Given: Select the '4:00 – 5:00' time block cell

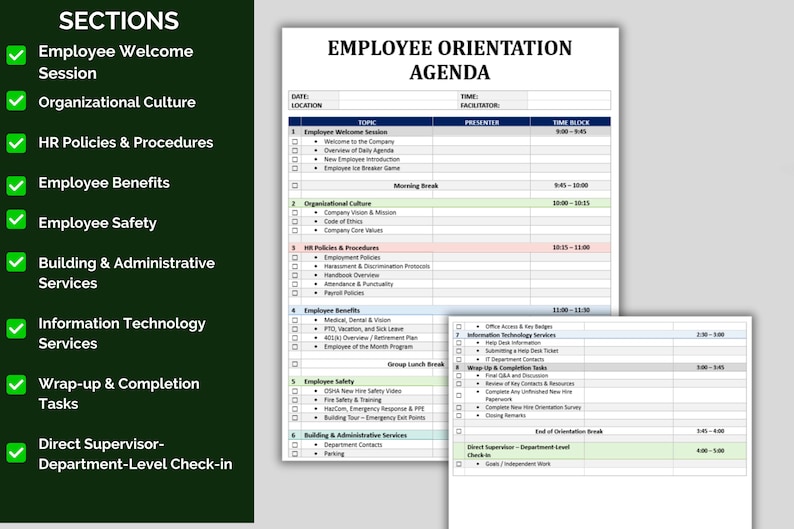Looking at the screenshot, I should [710, 451].
